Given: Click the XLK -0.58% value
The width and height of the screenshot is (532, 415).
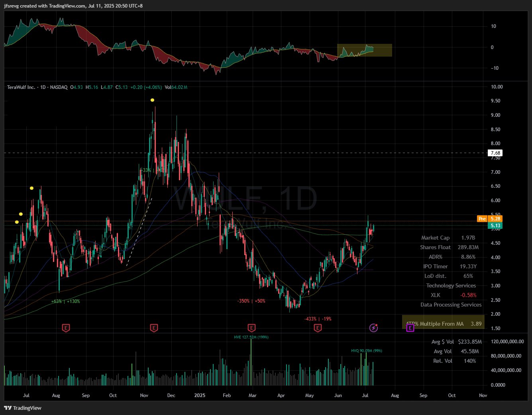Looking at the screenshot, I should pyautogui.click(x=468, y=295).
